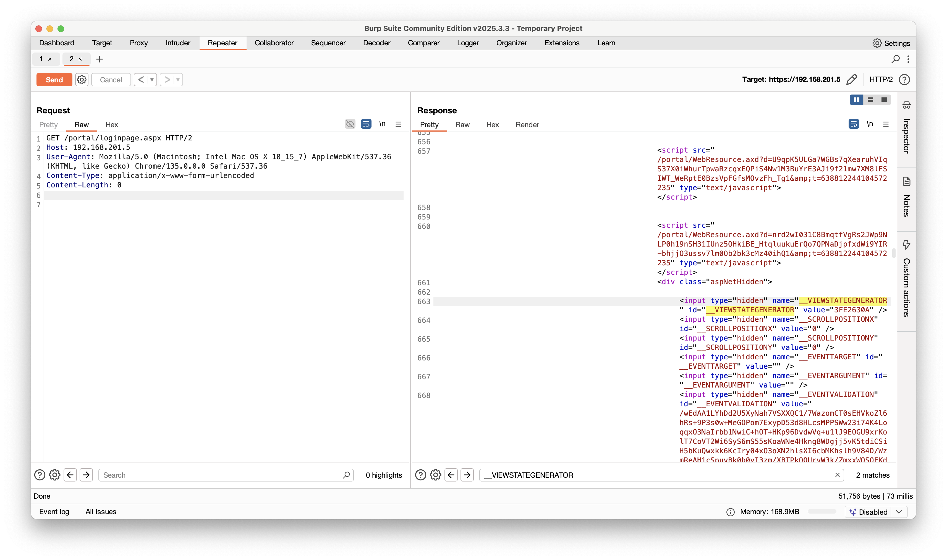Close Repeater tab 1
The width and height of the screenshot is (947, 560).
click(50, 59)
